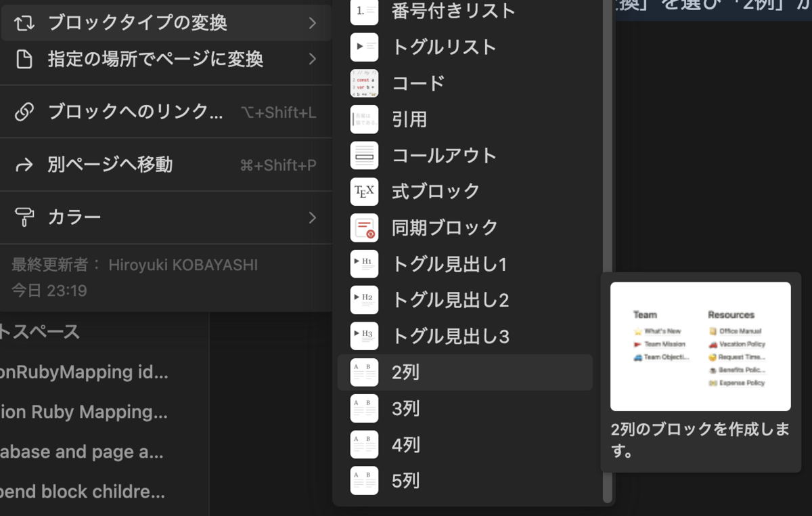Select the 3列 option
812x516 pixels.
(x=465, y=408)
